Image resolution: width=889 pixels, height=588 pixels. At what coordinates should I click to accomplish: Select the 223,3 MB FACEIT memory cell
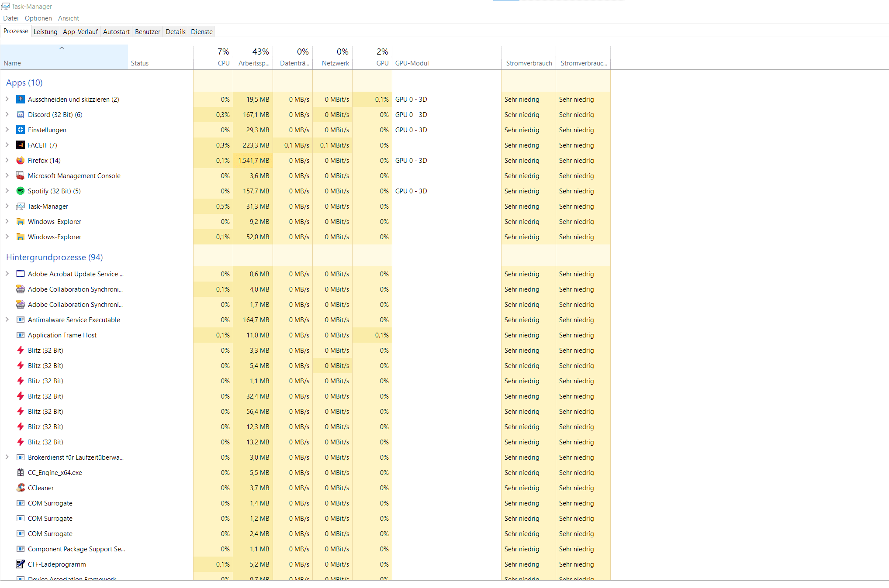[x=253, y=145]
